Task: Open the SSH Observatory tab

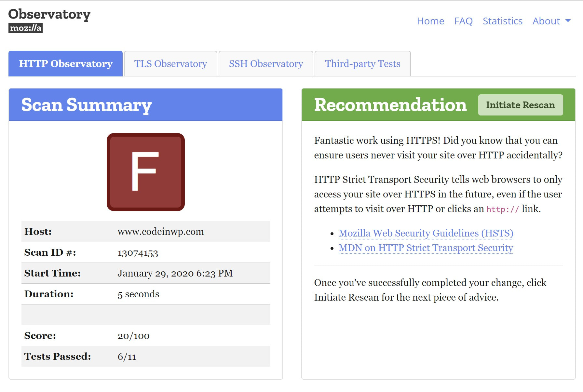Action: (x=266, y=63)
